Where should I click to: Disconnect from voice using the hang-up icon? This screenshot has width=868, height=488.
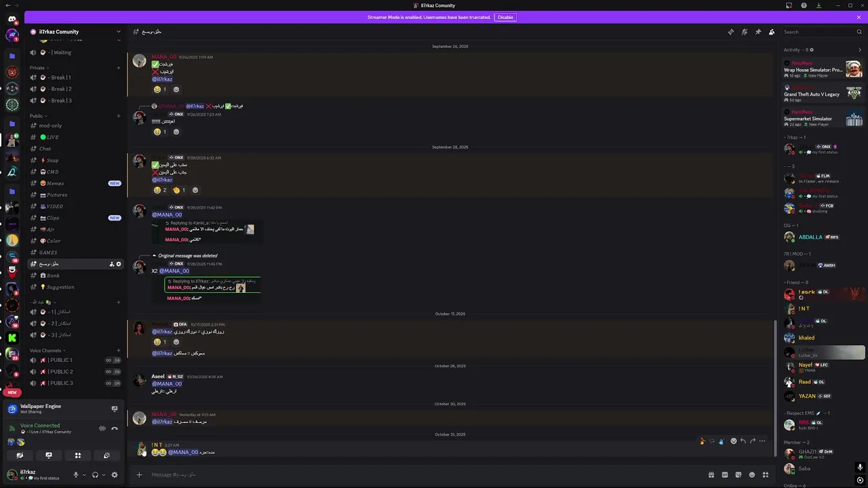(115, 428)
